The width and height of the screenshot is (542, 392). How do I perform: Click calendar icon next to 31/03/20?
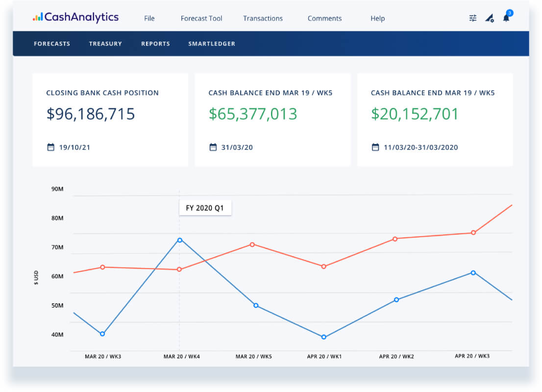[213, 147]
